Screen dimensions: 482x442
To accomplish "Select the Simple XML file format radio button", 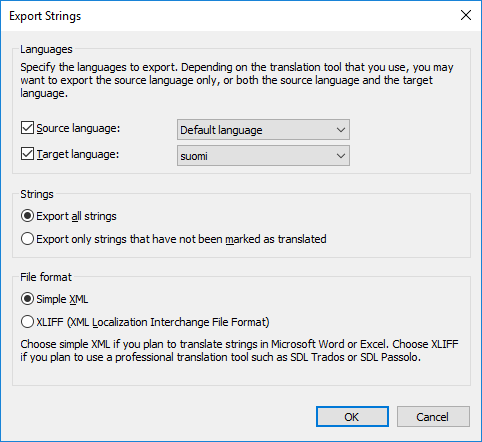I will coord(27,299).
